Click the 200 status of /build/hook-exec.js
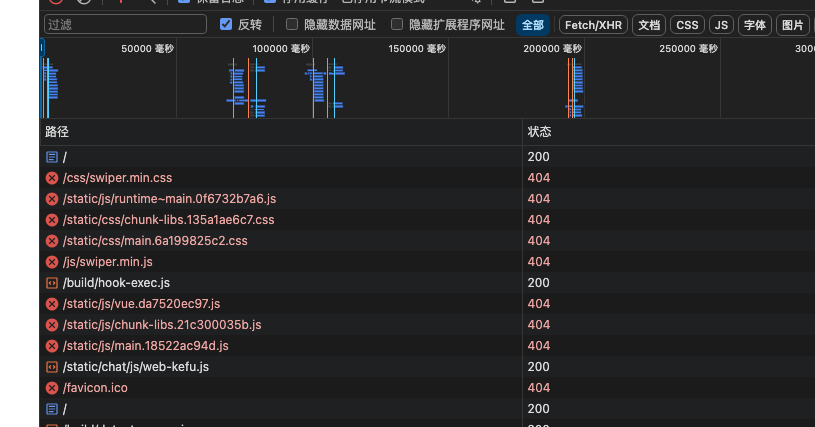Screen dimensions: 815x427 (x=538, y=283)
